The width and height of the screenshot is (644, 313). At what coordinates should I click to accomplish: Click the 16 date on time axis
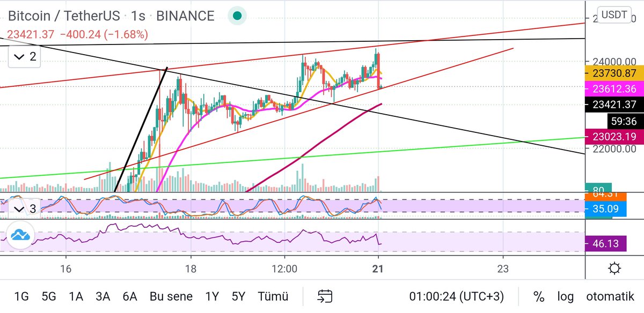[x=67, y=269]
